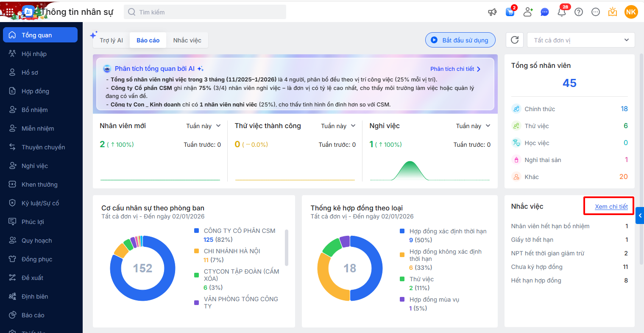Change Nhân viên mới period dropdown
Screen dimensions: 644x333
(x=204, y=126)
